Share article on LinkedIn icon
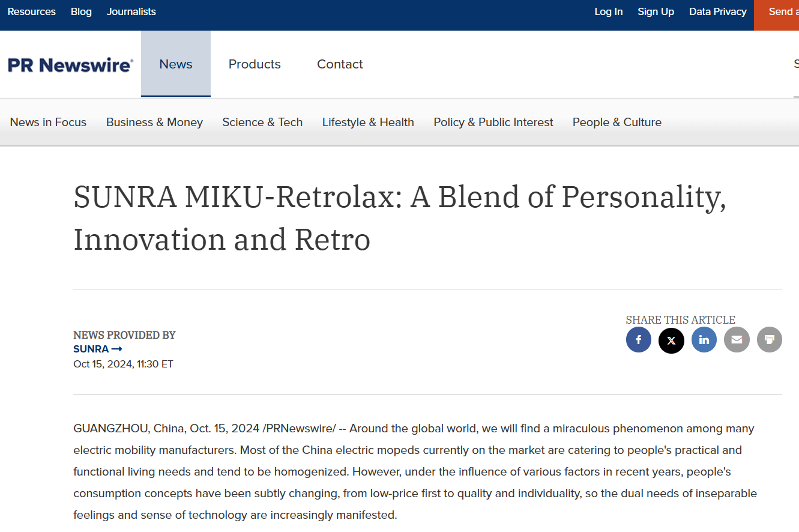The height and width of the screenshot is (532, 799). 704,340
